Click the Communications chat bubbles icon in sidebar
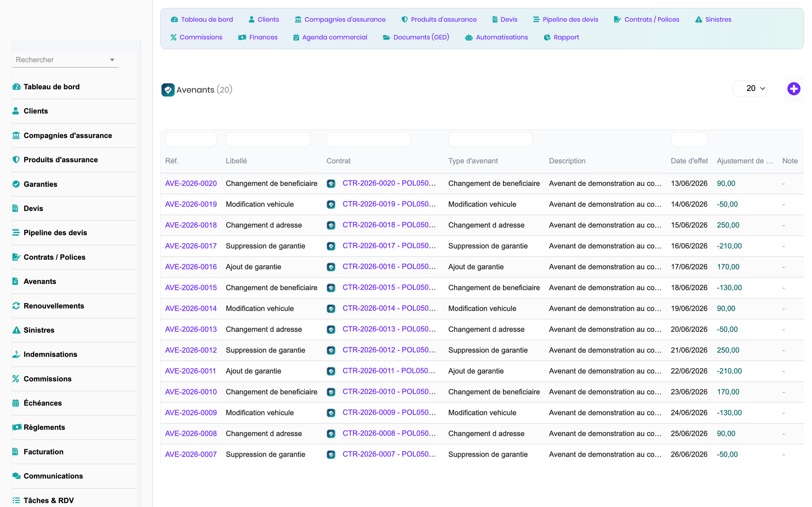The height and width of the screenshot is (507, 812). point(16,476)
